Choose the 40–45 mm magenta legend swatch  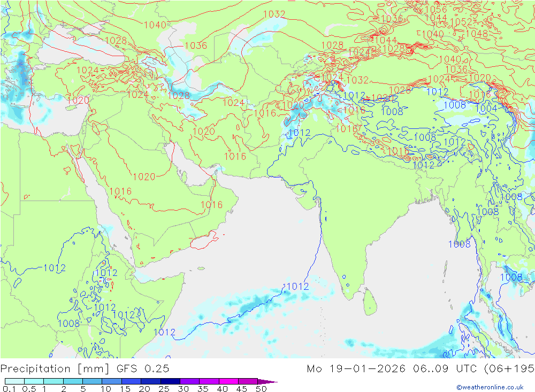click(x=228, y=381)
